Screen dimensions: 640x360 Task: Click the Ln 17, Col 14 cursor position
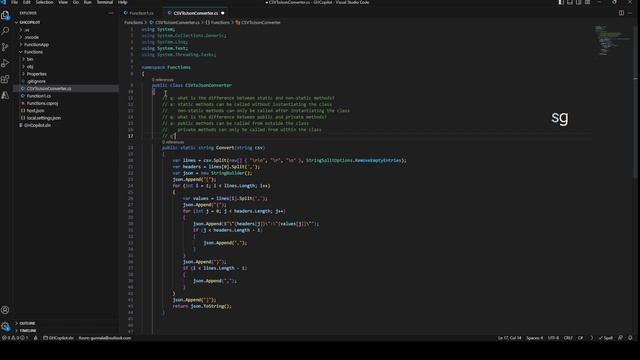point(509,338)
